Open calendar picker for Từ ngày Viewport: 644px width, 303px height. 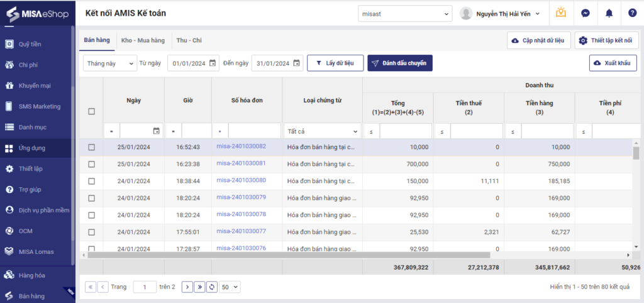click(x=213, y=63)
